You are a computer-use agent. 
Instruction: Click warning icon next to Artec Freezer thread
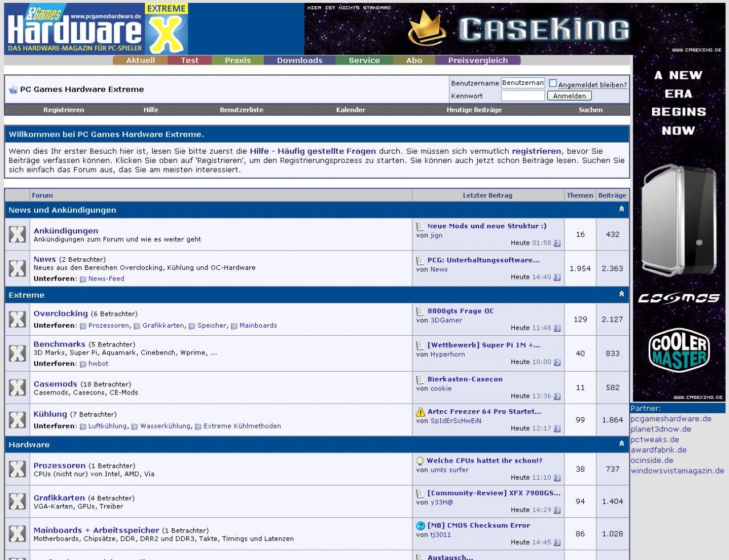coord(420,411)
